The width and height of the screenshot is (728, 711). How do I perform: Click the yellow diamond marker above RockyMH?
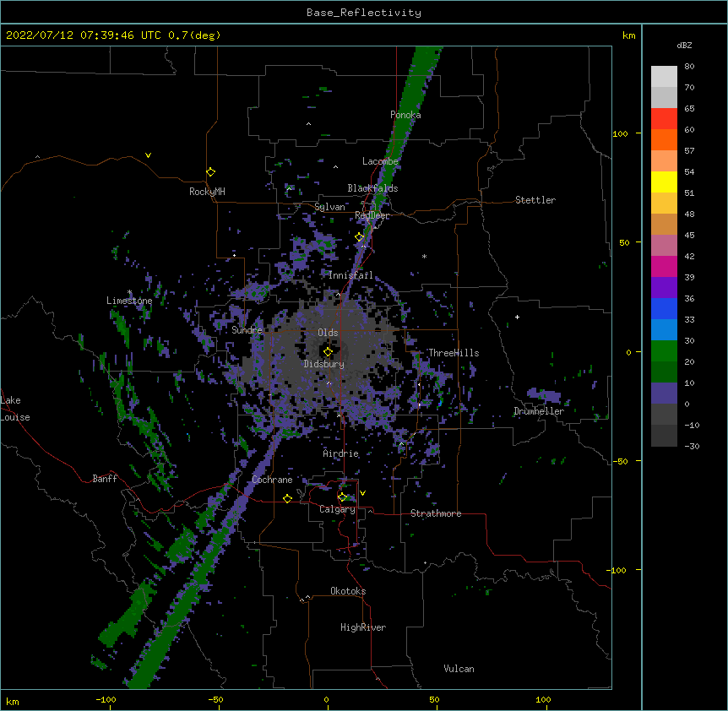click(x=211, y=172)
